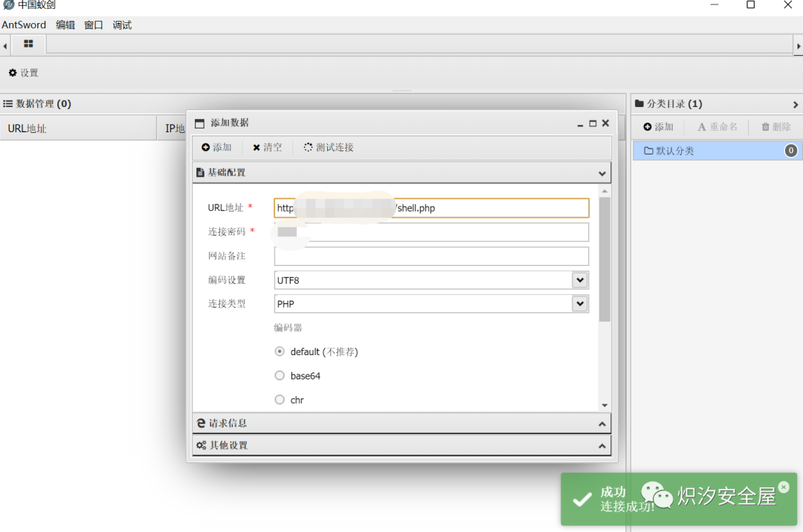
Task: Click the 数据管理 list icon
Action: pyautogui.click(x=7, y=104)
